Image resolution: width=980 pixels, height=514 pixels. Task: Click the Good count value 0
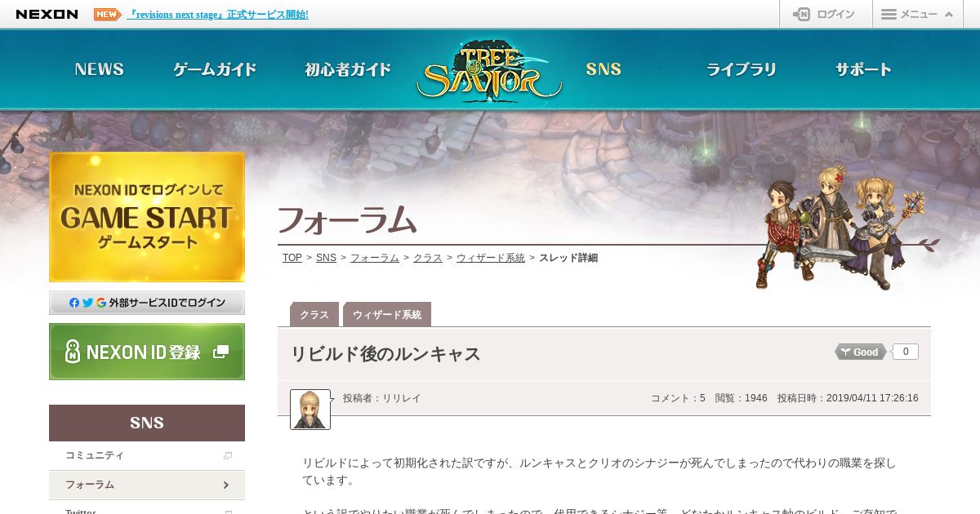pyautogui.click(x=906, y=352)
